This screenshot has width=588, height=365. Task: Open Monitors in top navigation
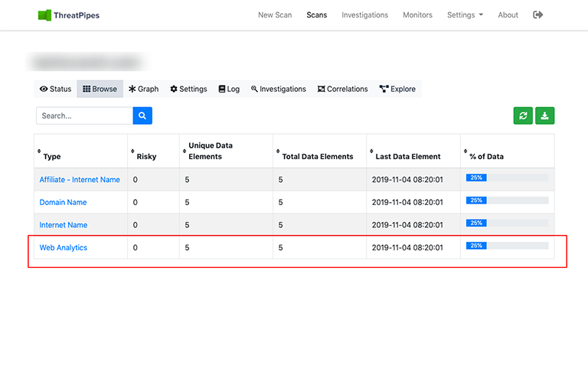point(417,15)
